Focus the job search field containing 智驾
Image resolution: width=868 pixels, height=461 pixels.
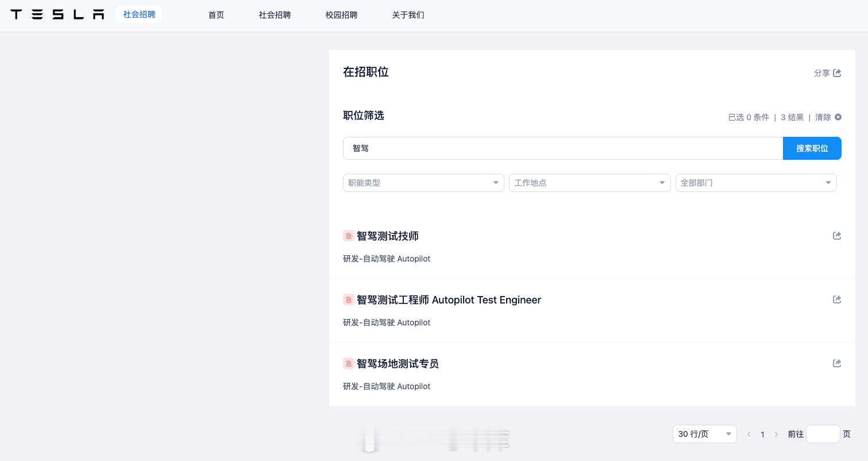pos(563,148)
